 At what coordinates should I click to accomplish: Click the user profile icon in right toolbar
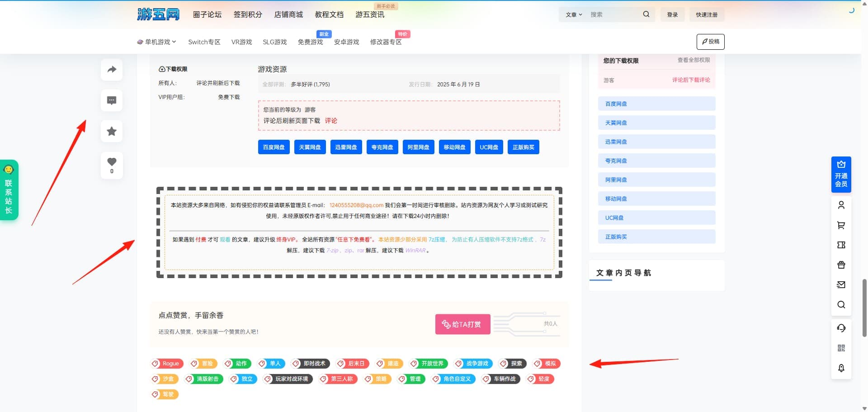[x=841, y=205]
